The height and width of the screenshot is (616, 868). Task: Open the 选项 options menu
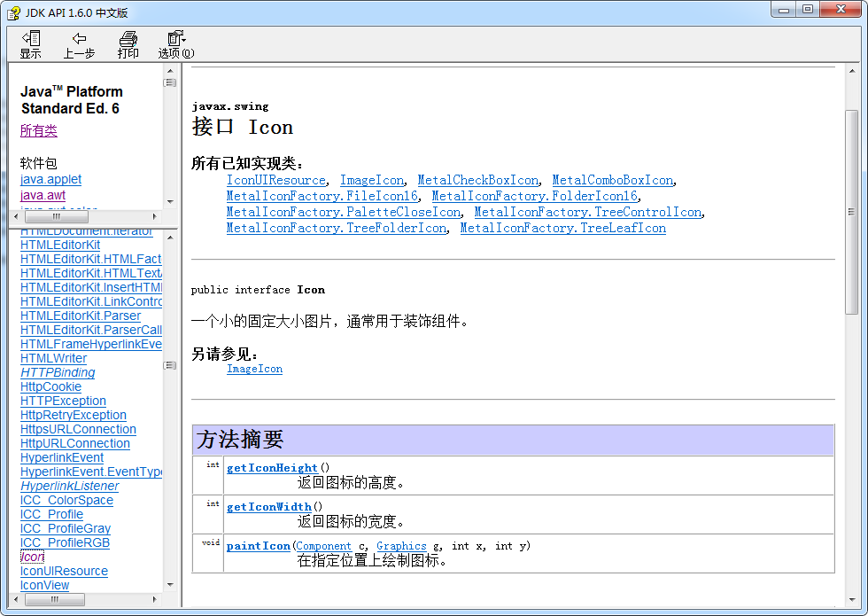pyautogui.click(x=176, y=45)
